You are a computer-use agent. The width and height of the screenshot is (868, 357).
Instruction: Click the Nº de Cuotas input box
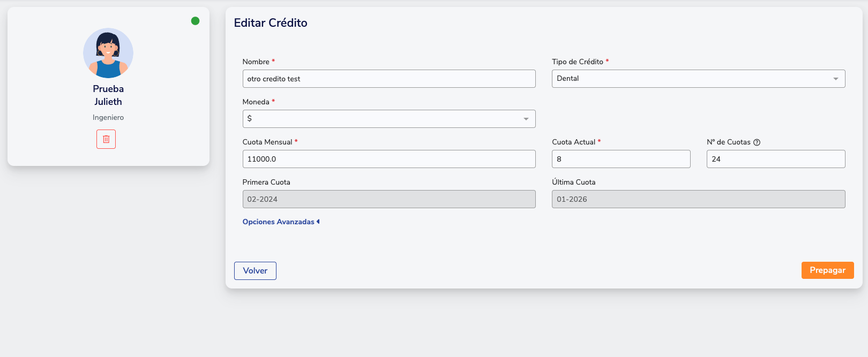coord(776,159)
